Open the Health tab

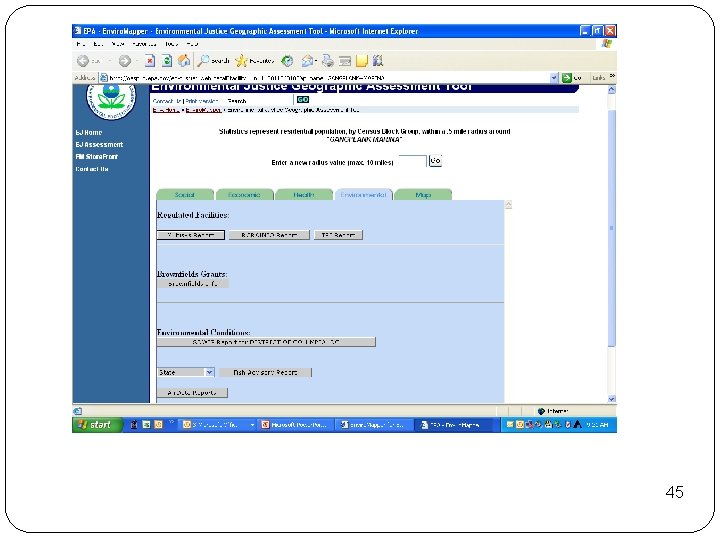click(304, 195)
